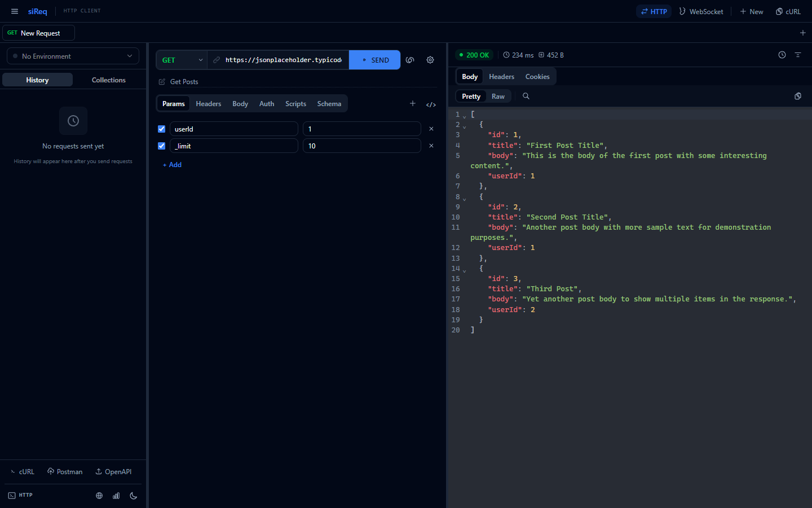Open the Params tab
Image resolution: width=812 pixels, height=508 pixels.
pos(174,104)
